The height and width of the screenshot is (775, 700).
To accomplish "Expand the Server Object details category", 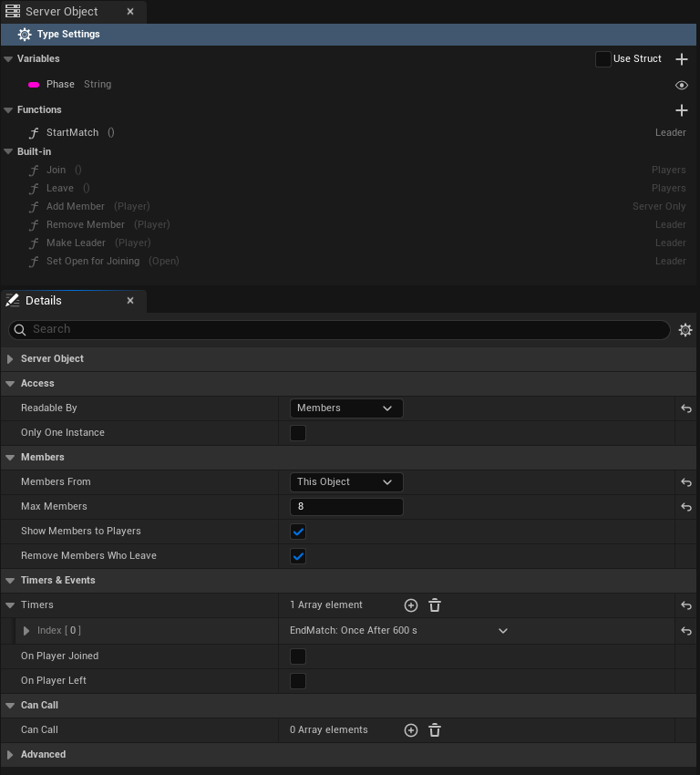I will (x=10, y=359).
